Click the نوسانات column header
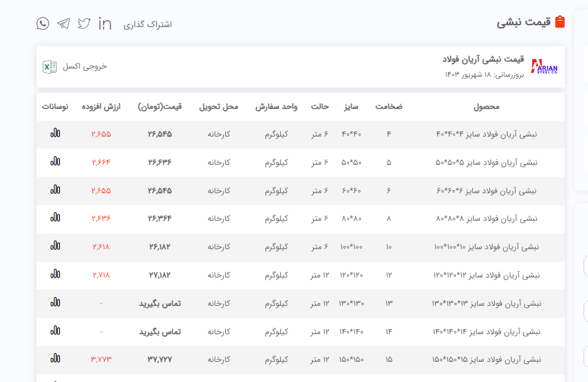Image resolution: width=588 pixels, height=382 pixels. [55, 107]
